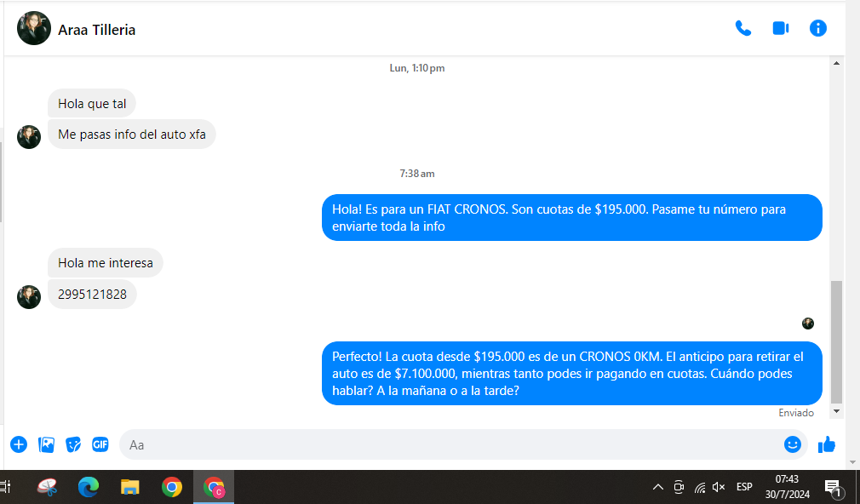Click the 'Lun, 1:10 pm' timestamp
Image resolution: width=860 pixels, height=504 pixels.
(x=417, y=68)
